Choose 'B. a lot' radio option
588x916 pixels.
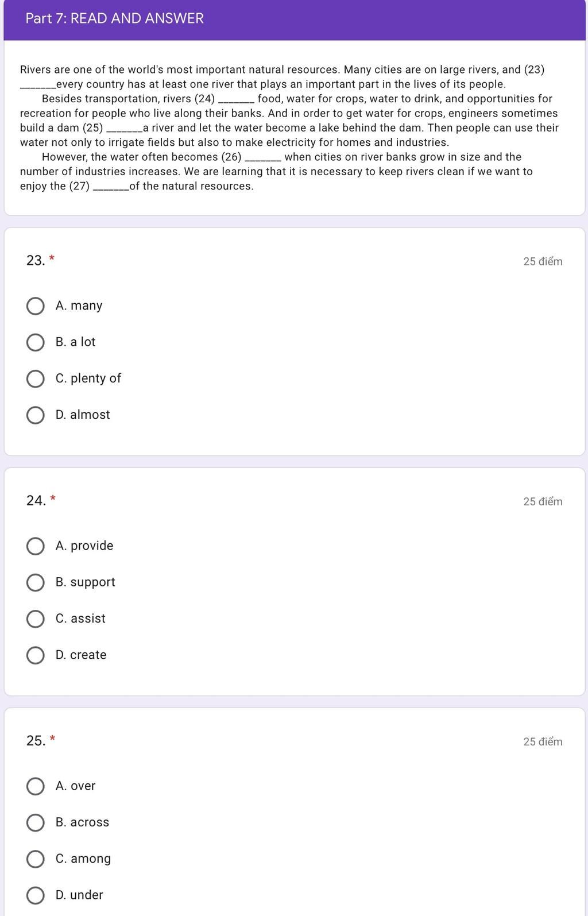(36, 342)
